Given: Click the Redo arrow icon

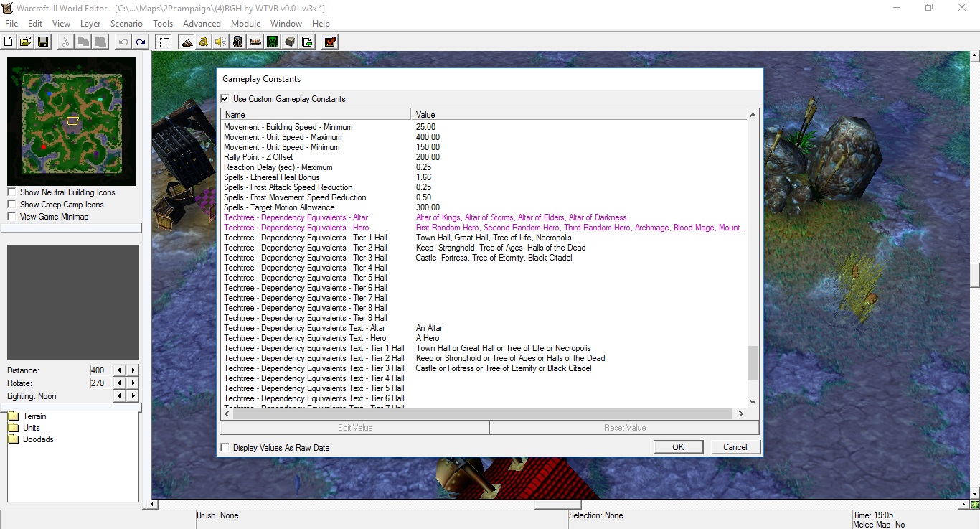Looking at the screenshot, I should [141, 42].
